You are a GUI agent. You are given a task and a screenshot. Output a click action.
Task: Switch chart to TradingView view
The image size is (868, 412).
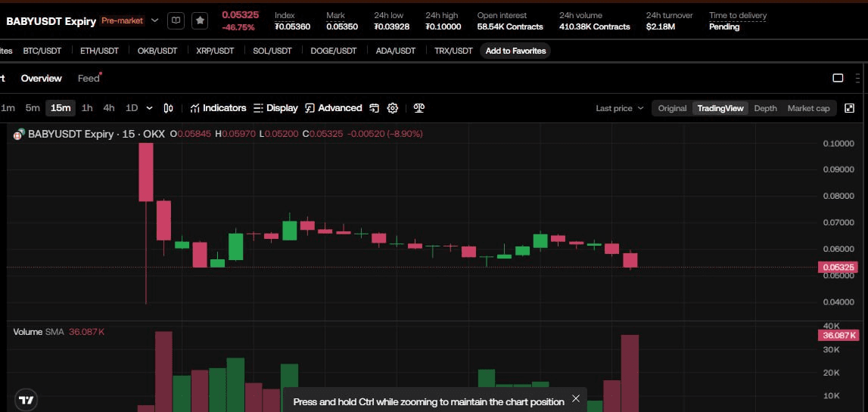point(720,108)
